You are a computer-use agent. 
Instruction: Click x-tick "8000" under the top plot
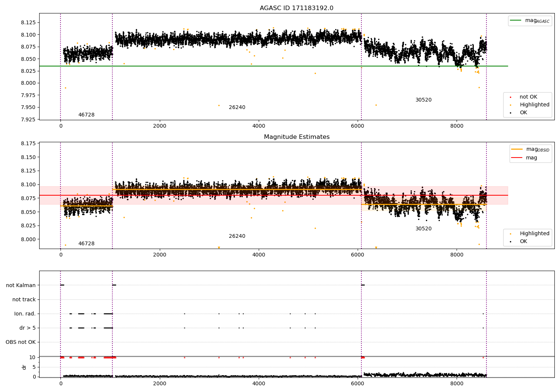[457, 126]
